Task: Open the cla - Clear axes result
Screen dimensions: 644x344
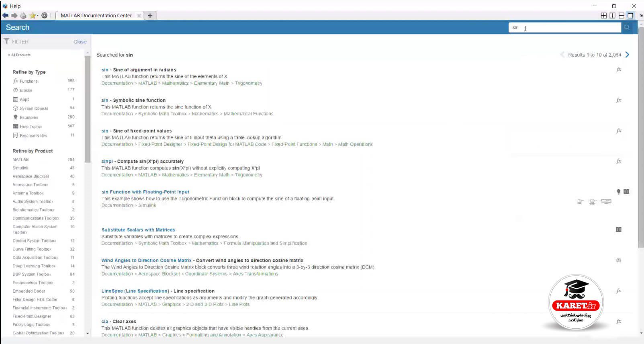Action: pos(119,321)
